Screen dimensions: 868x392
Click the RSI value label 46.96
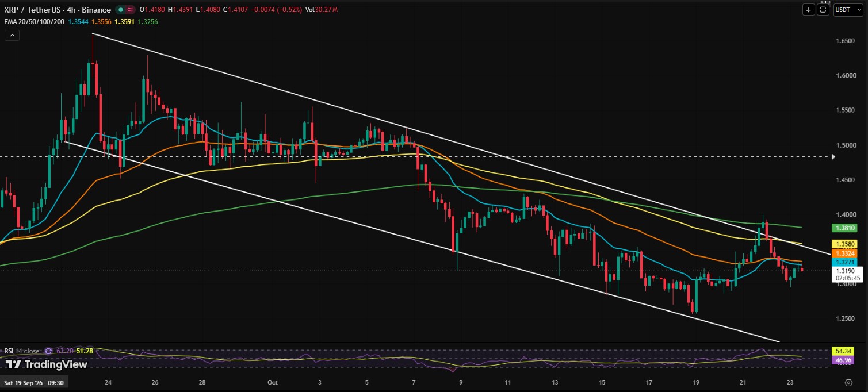pos(843,360)
